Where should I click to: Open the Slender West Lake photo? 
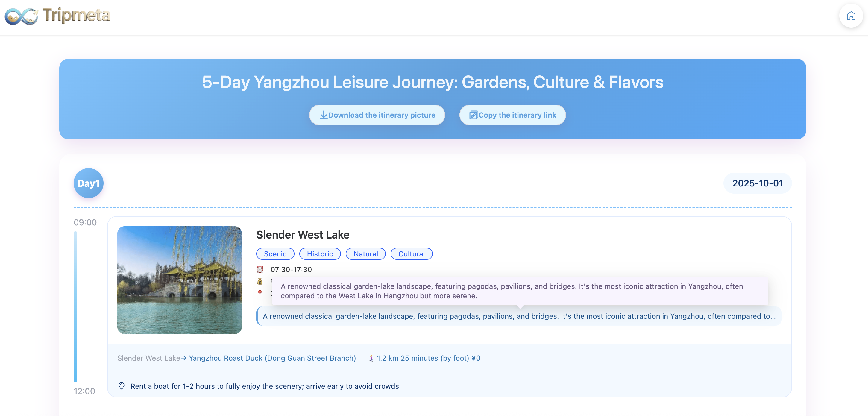179,280
